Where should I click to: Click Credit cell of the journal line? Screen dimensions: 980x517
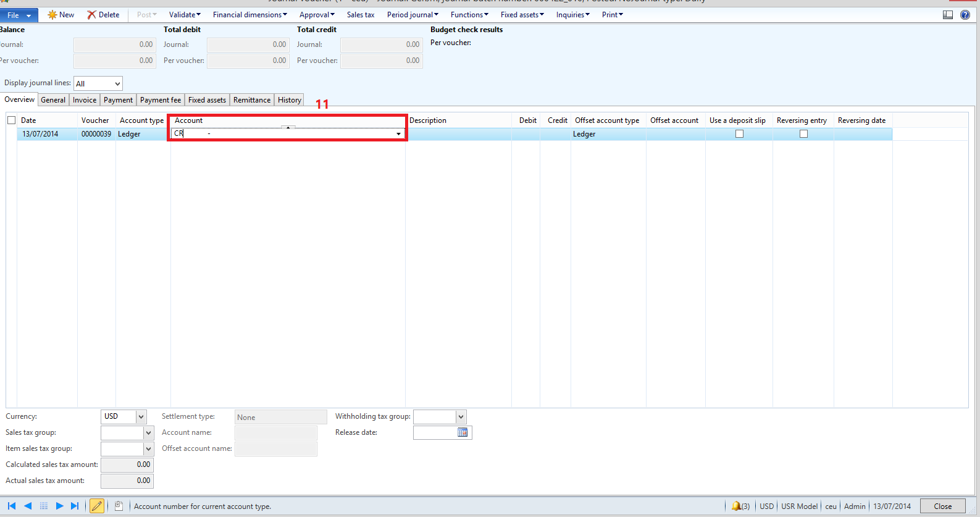(555, 134)
